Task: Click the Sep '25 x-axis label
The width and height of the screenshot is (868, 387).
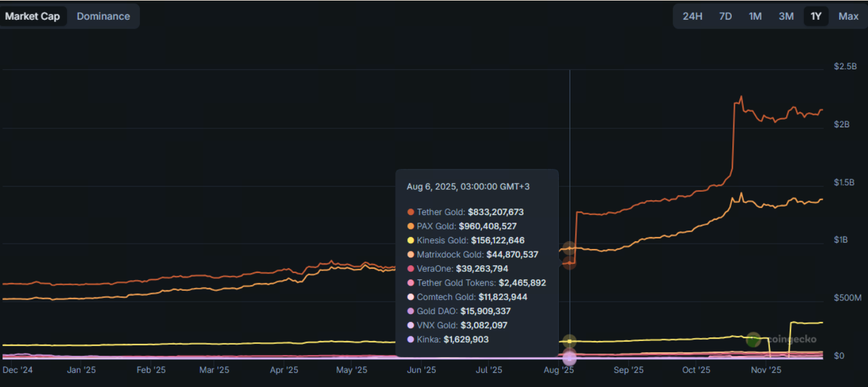Action: click(x=628, y=370)
